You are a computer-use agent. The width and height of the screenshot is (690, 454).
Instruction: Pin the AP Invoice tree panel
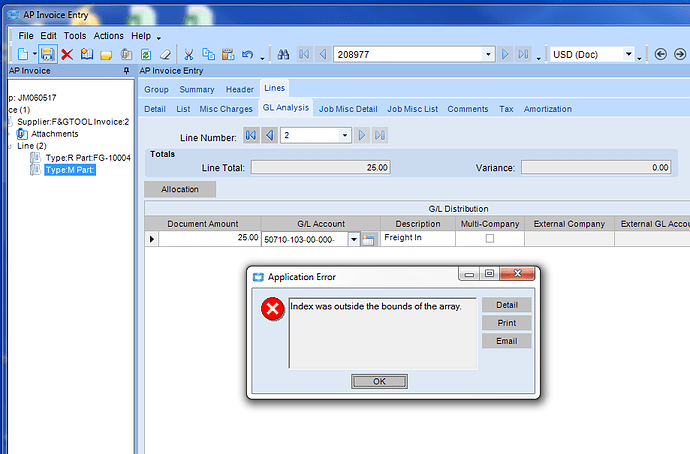pyautogui.click(x=126, y=71)
